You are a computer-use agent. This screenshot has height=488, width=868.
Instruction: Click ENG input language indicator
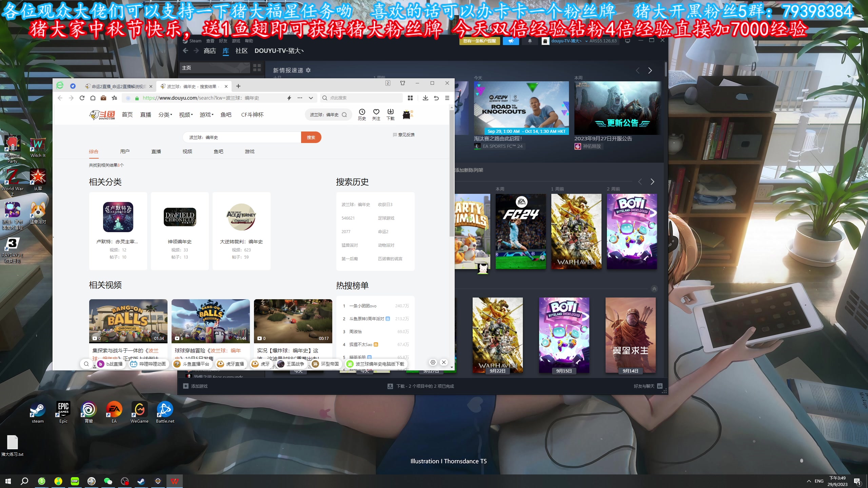(819, 481)
